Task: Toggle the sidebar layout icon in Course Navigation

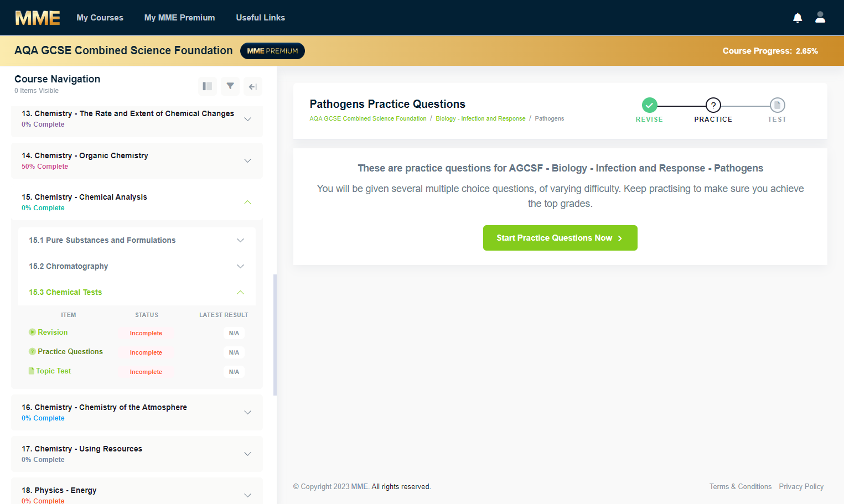Action: (208, 86)
